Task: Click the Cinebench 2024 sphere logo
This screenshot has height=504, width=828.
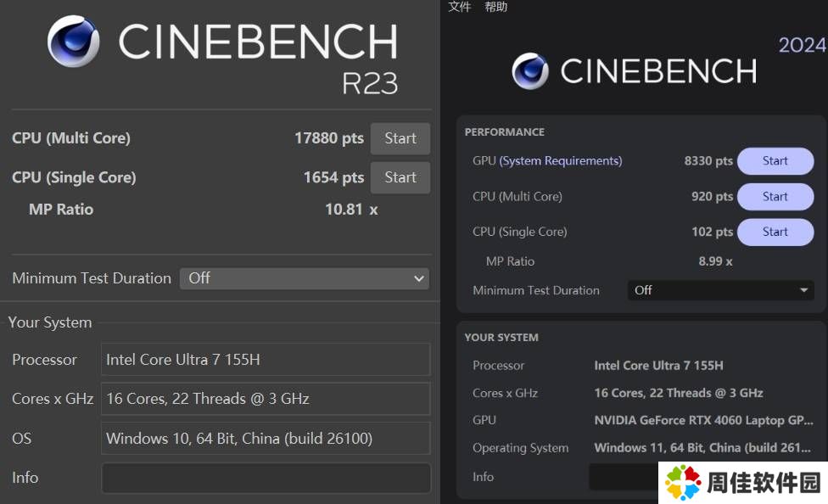Action: tap(530, 71)
